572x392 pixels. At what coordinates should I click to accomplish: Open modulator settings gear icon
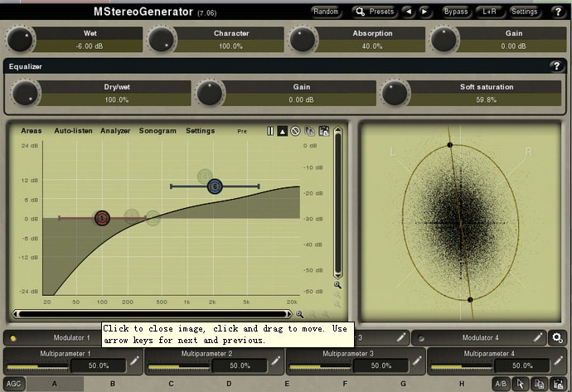click(x=557, y=338)
